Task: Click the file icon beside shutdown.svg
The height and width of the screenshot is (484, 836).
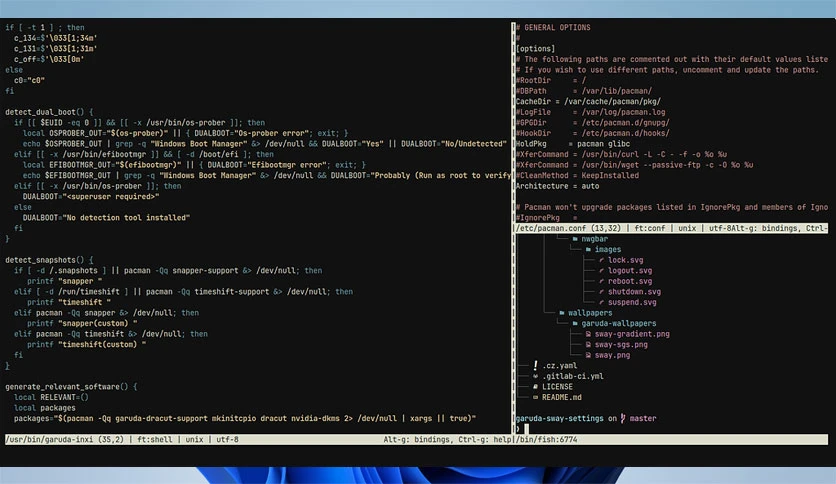Action: click(601, 292)
